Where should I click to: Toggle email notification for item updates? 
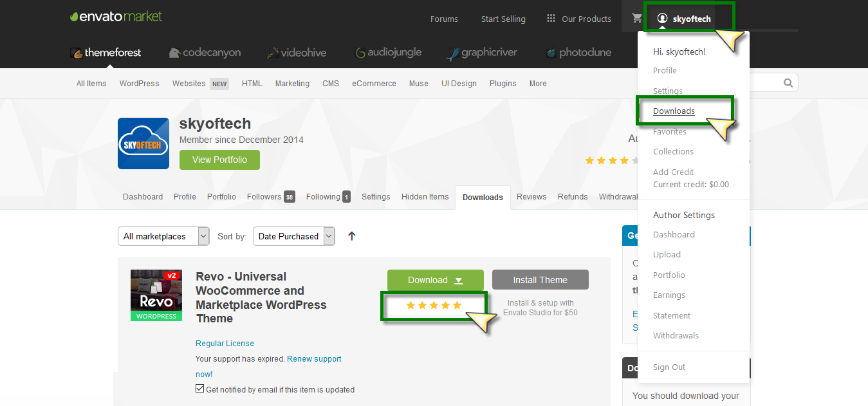click(200, 389)
